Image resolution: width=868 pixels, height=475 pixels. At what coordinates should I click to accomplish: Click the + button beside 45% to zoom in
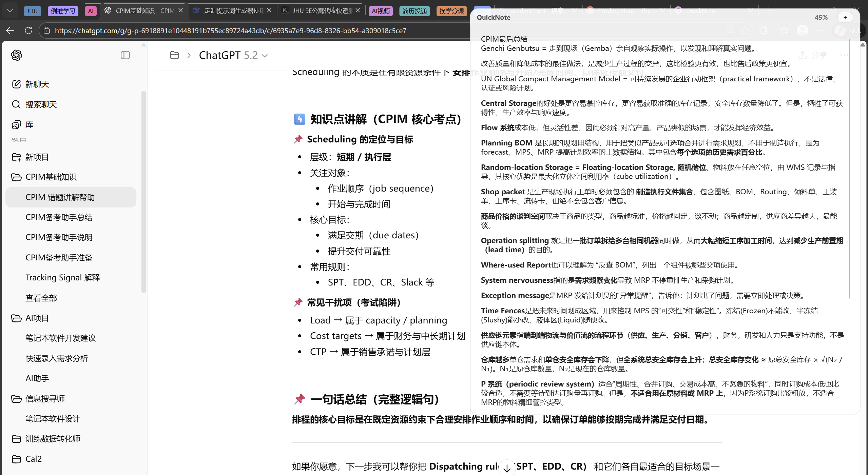point(845,17)
